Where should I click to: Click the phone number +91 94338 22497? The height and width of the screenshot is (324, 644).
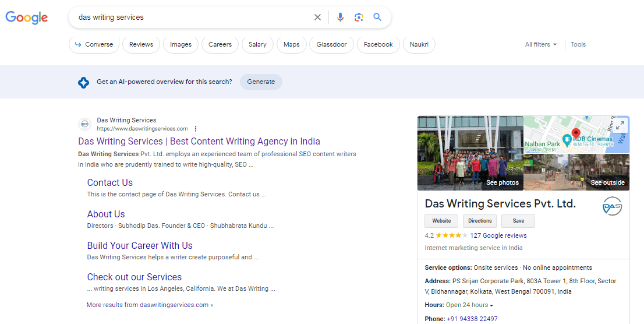coord(472,319)
